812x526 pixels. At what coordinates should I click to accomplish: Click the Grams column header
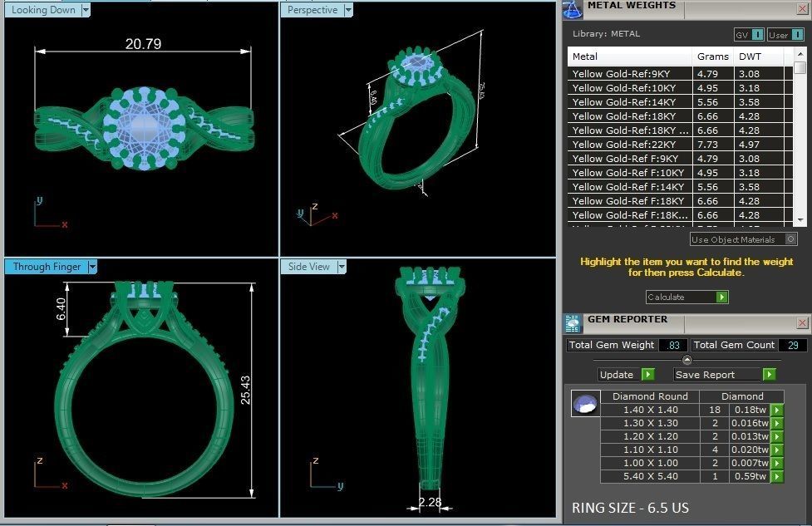pyautogui.click(x=713, y=57)
